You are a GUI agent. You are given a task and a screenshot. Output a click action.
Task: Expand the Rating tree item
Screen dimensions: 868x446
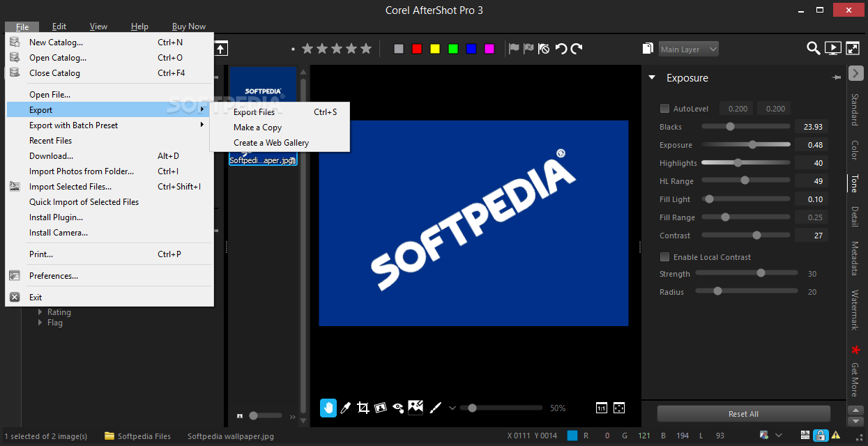40,312
